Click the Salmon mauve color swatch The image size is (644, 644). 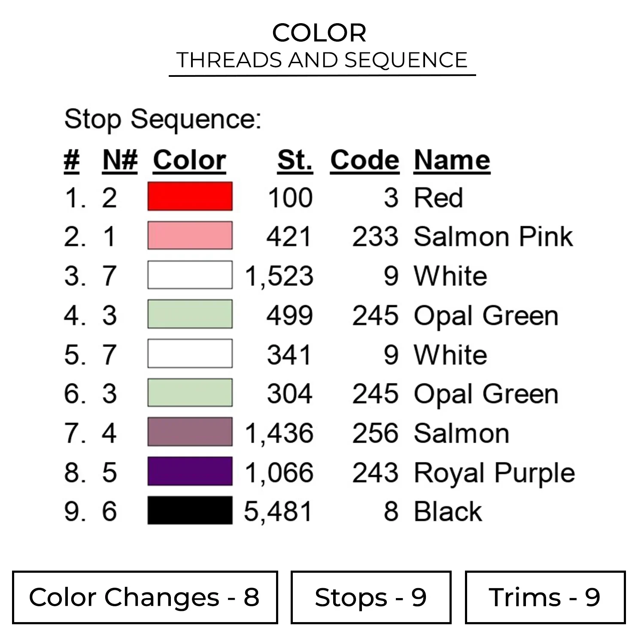point(190,432)
